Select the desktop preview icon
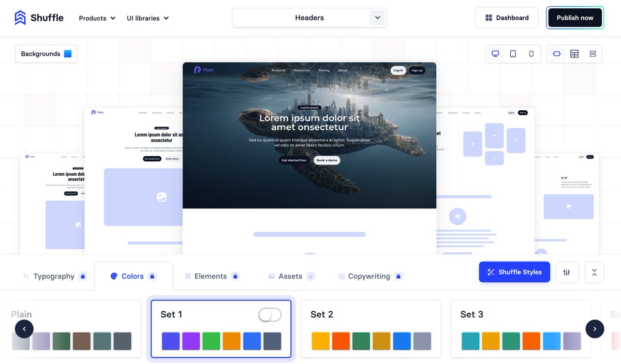Viewport: 621px width, 364px height. click(495, 54)
